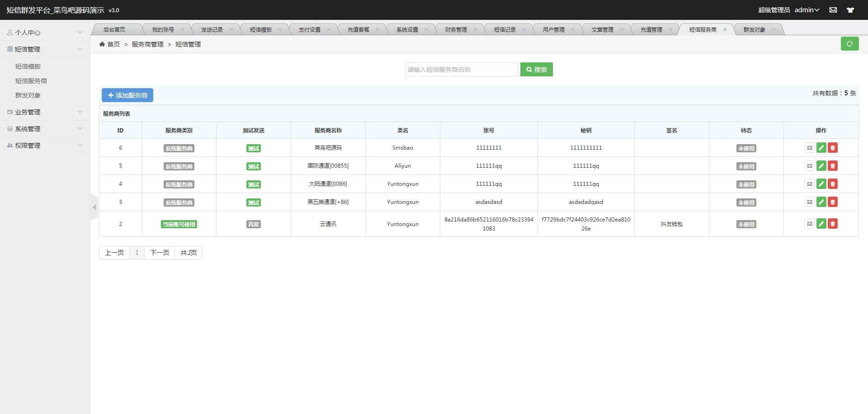Image resolution: width=868 pixels, height=414 pixels.
Task: Click 测试 button for 大陆通道[0086]
Action: point(253,184)
